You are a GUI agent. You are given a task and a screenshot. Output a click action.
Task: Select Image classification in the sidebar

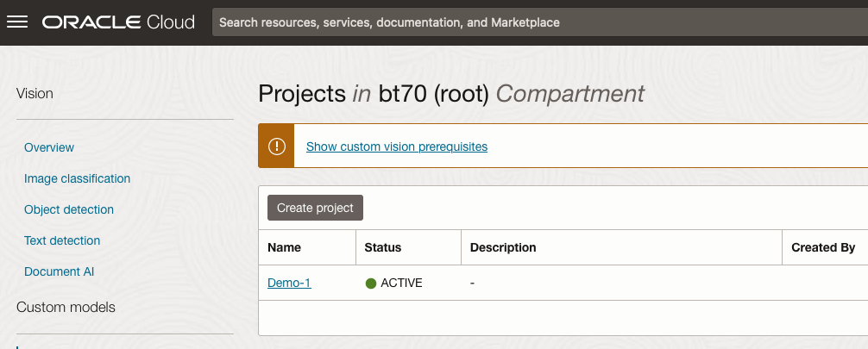click(x=77, y=178)
